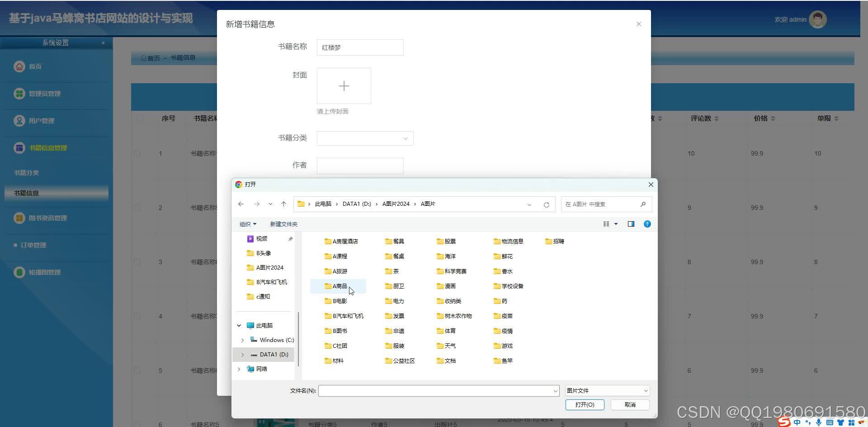Click the 新建文件夹 button
Viewport: 868px width, 427px height.
click(283, 223)
